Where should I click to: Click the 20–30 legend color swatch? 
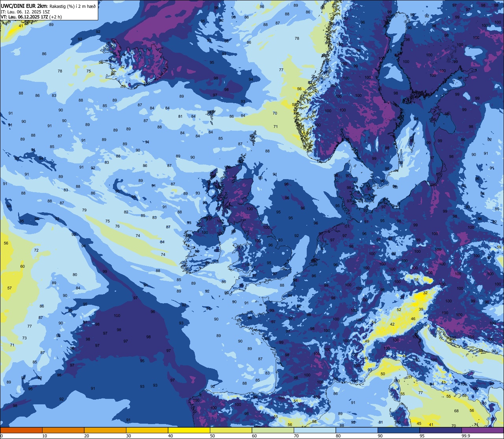(105, 430)
